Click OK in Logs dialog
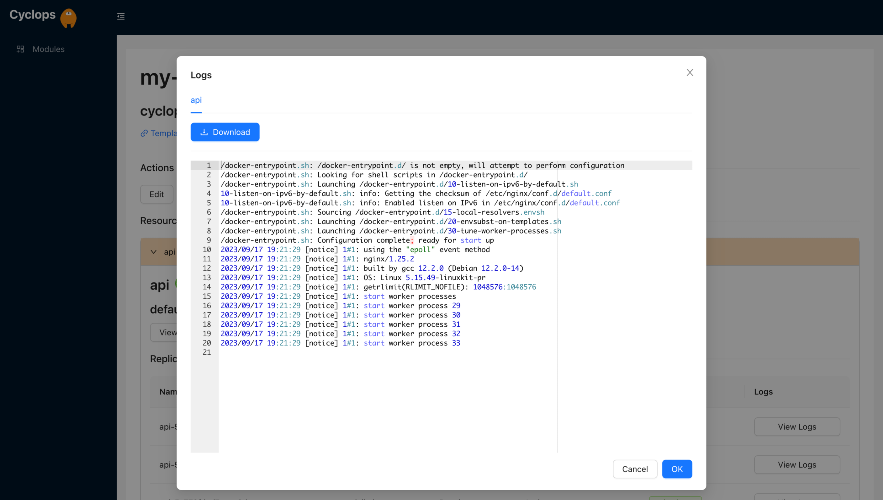The image size is (883, 500). pyautogui.click(x=677, y=469)
